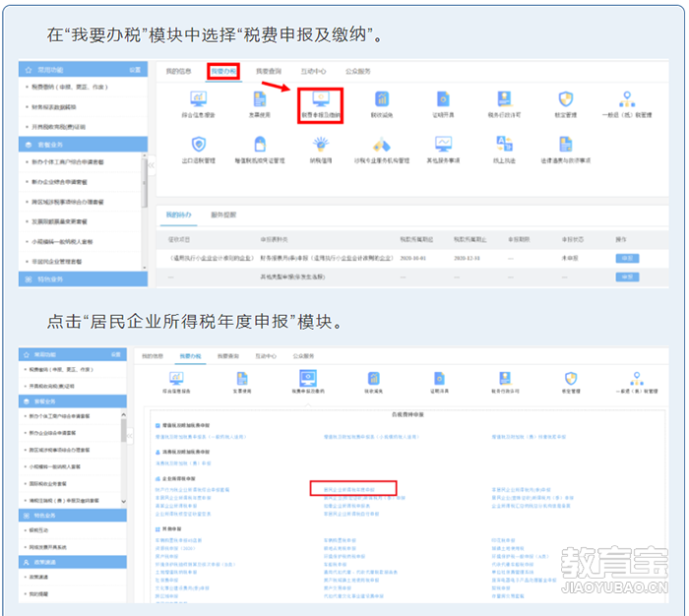Screen dimensions: 689x616
Task: Open 涉税专业服务机构管理 icon
Action: point(382,144)
